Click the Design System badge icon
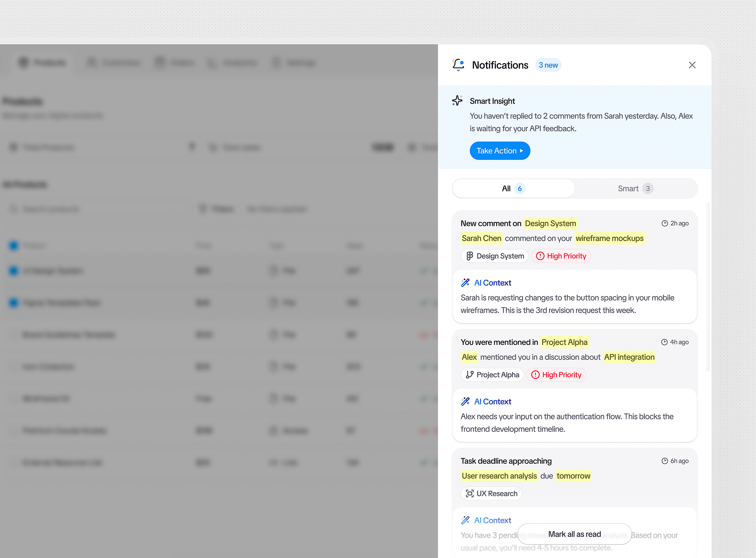Screen dimensions: 756x558 pyautogui.click(x=469, y=256)
